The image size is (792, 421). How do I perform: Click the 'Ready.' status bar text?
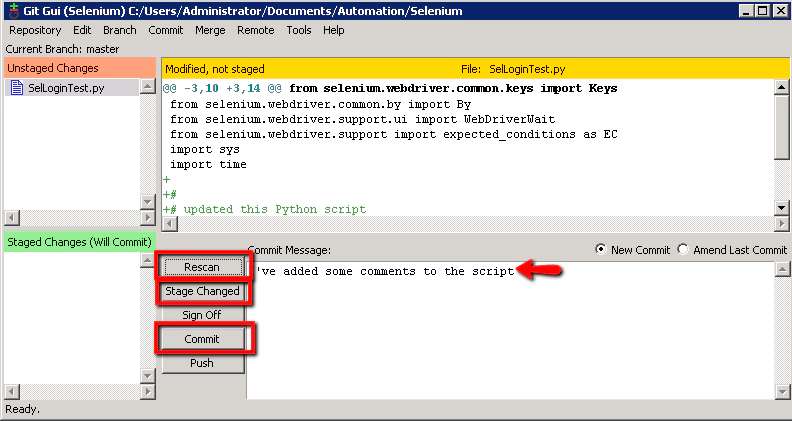click(22, 409)
